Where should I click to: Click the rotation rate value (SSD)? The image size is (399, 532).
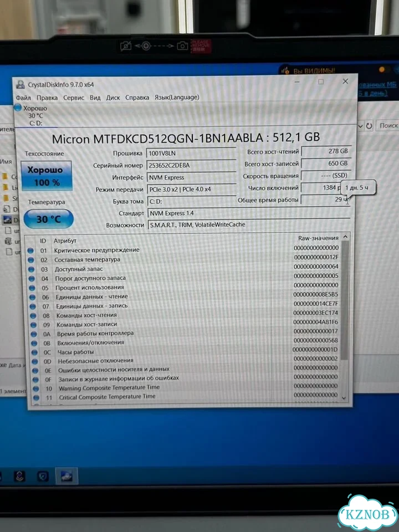(x=325, y=176)
